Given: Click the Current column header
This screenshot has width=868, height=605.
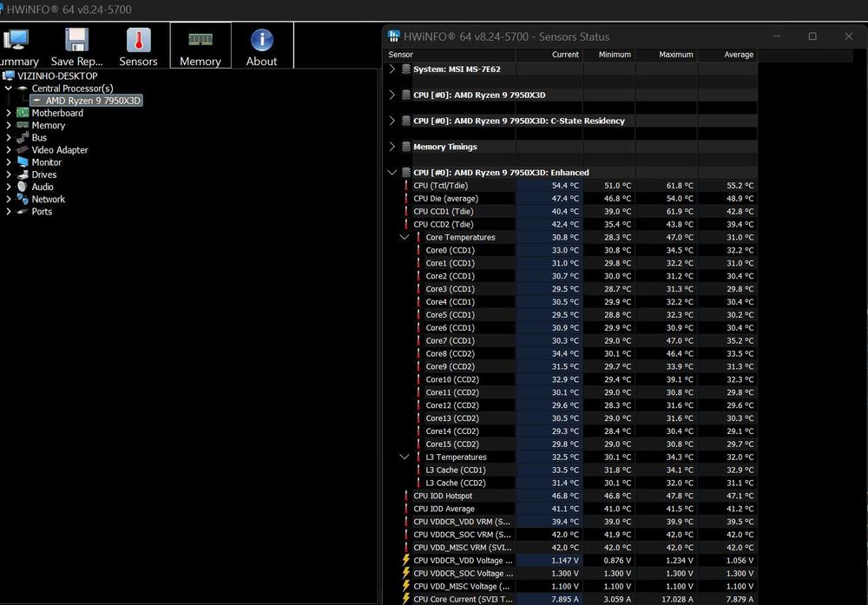Looking at the screenshot, I should pyautogui.click(x=549, y=54).
